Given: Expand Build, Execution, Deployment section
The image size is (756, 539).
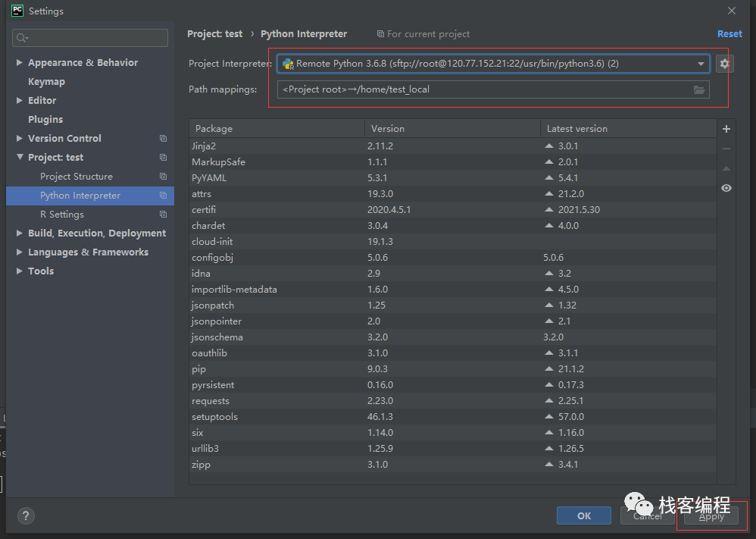Looking at the screenshot, I should click(19, 233).
